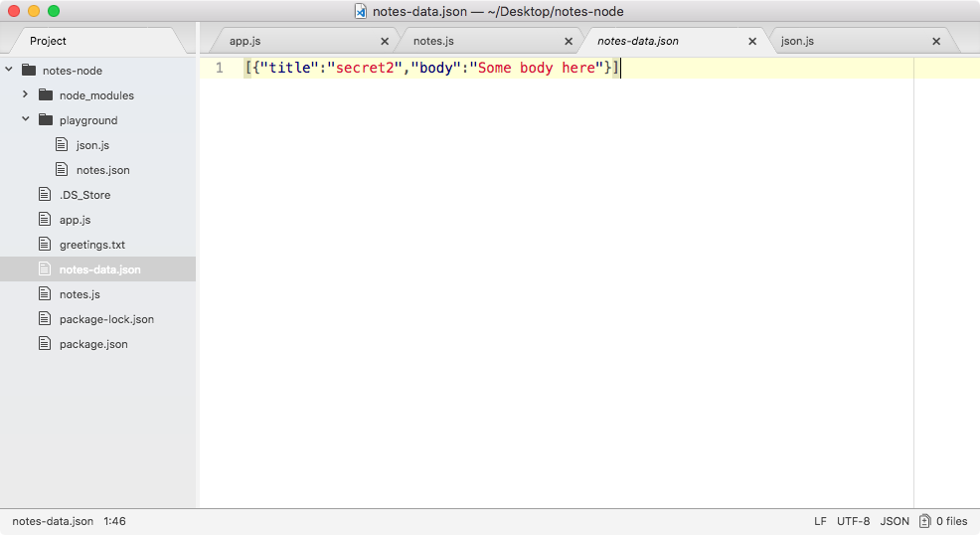Open notes.js from the project tree
Image resolution: width=980 pixels, height=535 pixels.
click(x=80, y=294)
